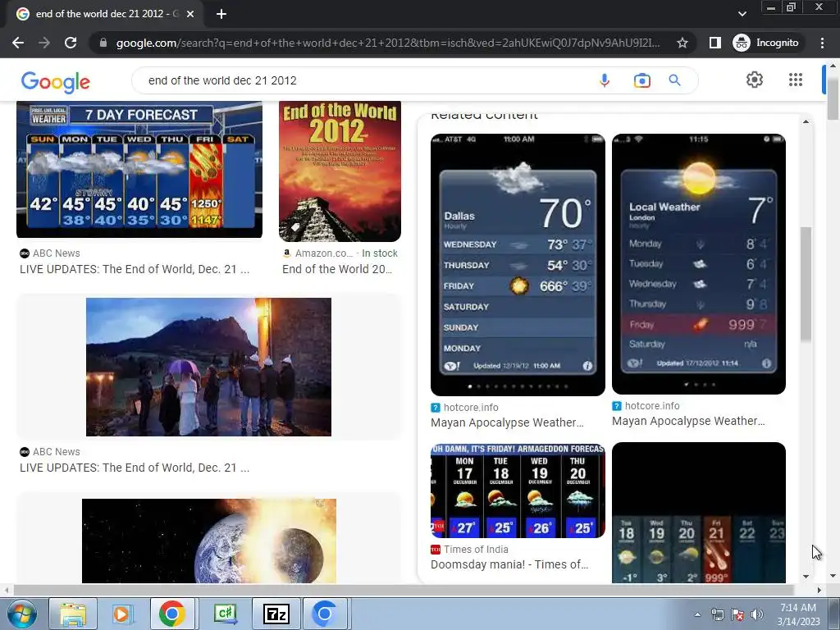Open the London Local Weather thumbnail
Screen dimensions: 840x630
(699, 264)
